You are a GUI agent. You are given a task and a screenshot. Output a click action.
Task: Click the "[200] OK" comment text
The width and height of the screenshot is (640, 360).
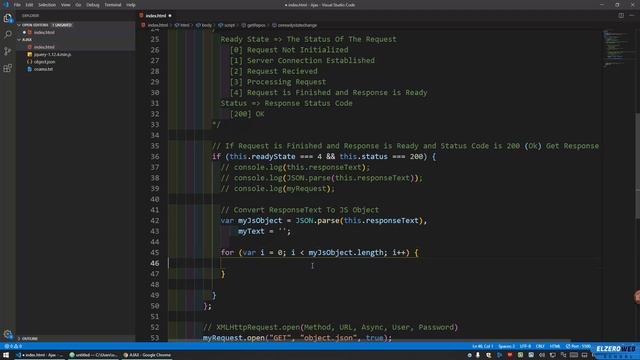tap(247, 114)
